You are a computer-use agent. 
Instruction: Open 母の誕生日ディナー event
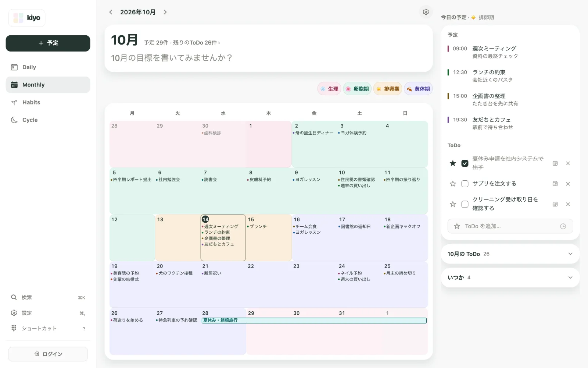point(313,133)
